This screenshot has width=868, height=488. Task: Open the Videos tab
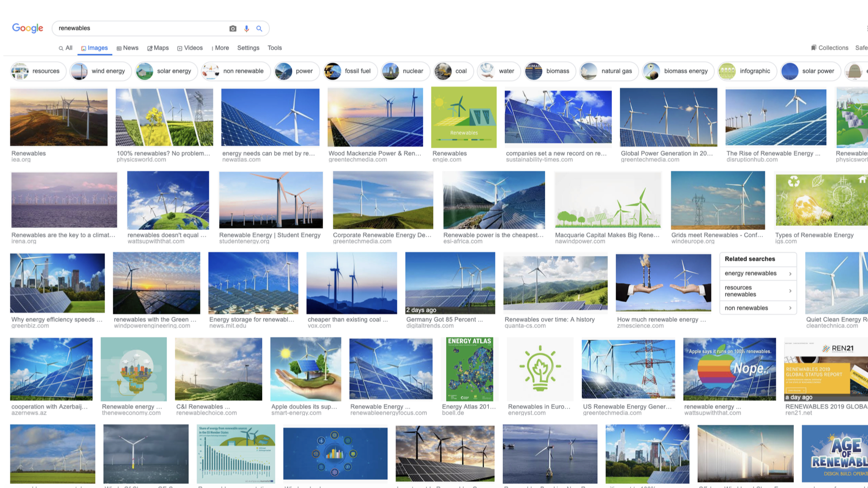pyautogui.click(x=190, y=48)
